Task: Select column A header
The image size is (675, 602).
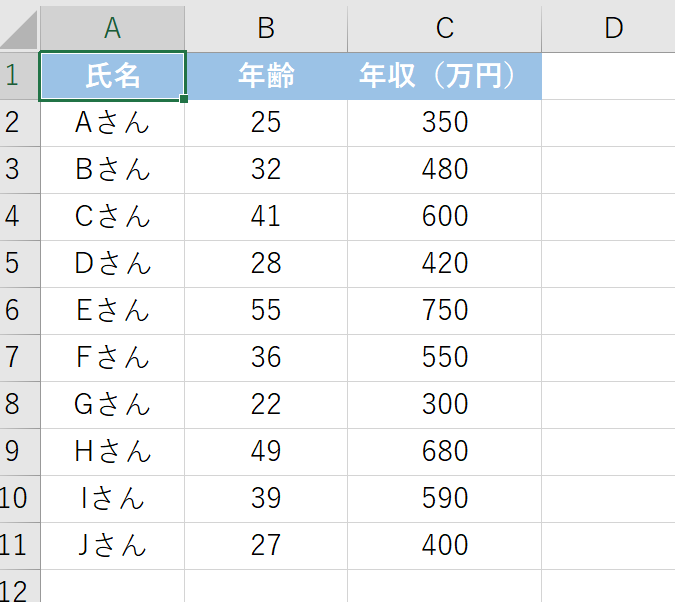Action: pyautogui.click(x=112, y=28)
